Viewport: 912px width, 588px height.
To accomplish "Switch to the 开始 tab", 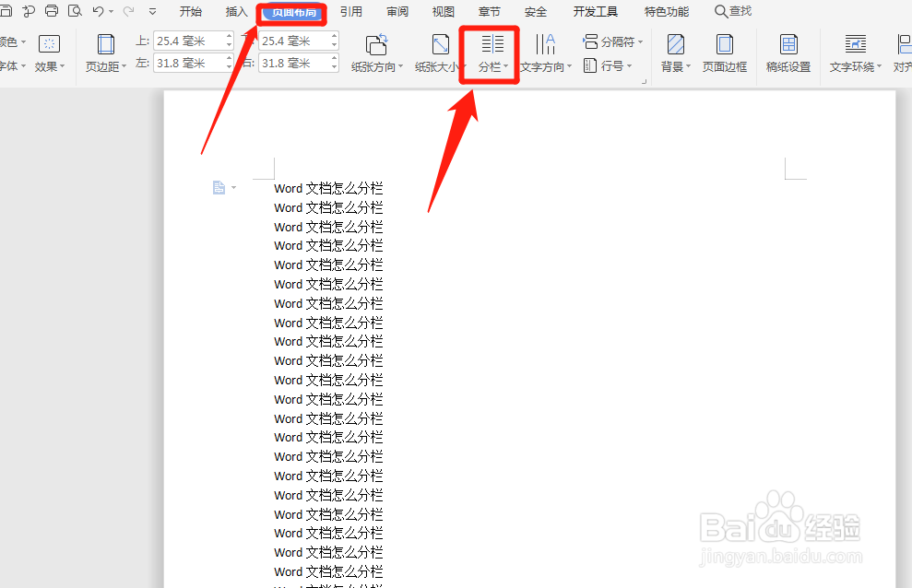I will point(190,12).
